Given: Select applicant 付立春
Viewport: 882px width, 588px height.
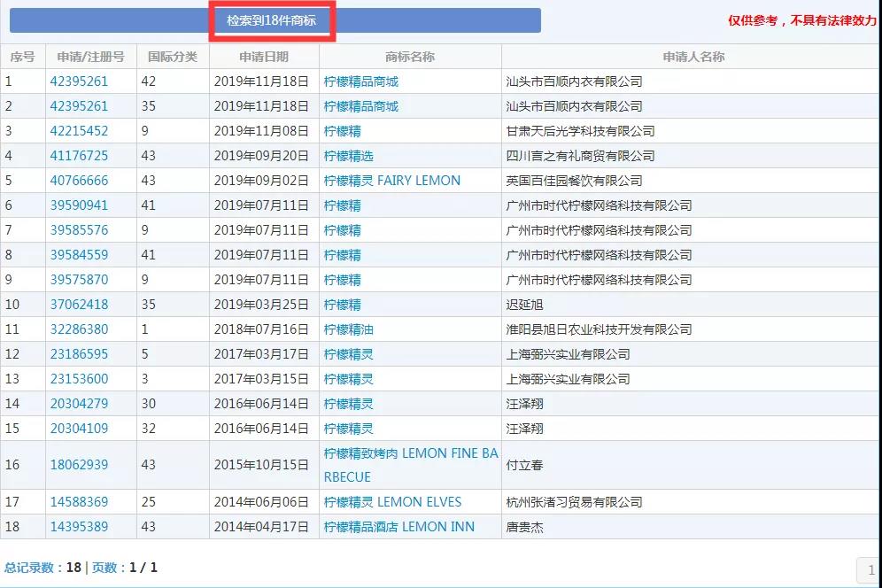Looking at the screenshot, I should [x=524, y=465].
